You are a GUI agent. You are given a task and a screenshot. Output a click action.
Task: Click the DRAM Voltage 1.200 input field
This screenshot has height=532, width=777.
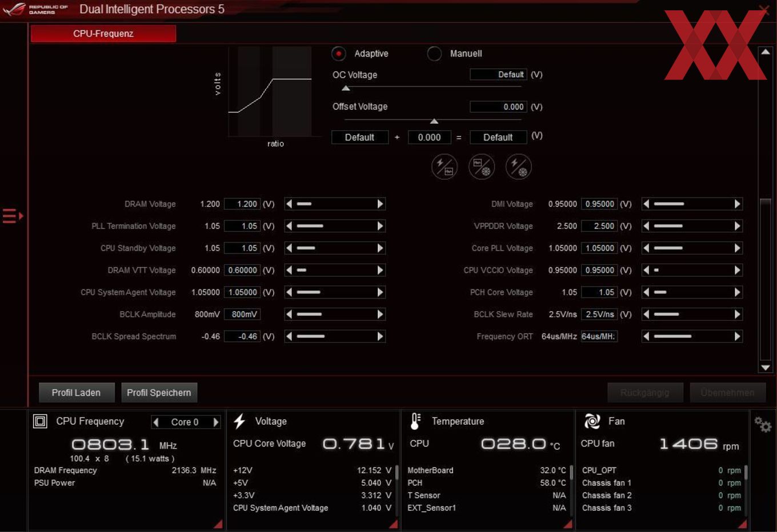tap(242, 204)
